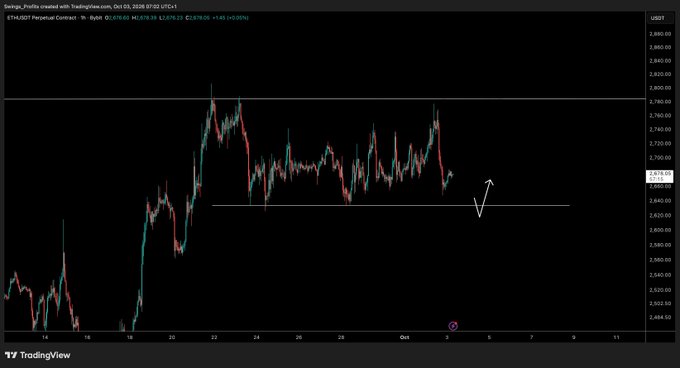Click the 2,820.00 price axis label
Viewport: 680px width, 368px height.
click(660, 75)
